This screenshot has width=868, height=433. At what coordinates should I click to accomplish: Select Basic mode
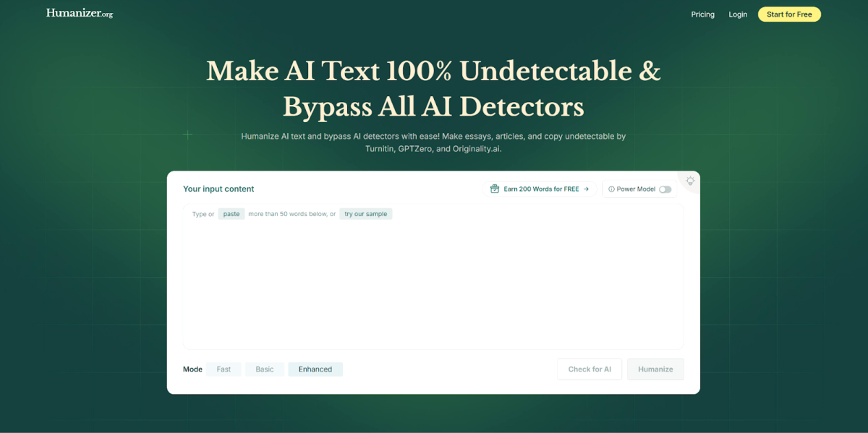coord(265,369)
